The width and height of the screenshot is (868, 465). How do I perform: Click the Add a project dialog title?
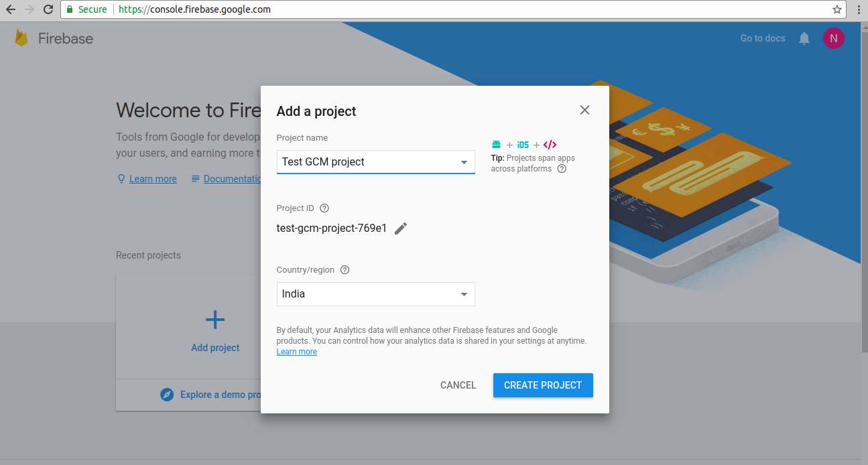pos(316,111)
